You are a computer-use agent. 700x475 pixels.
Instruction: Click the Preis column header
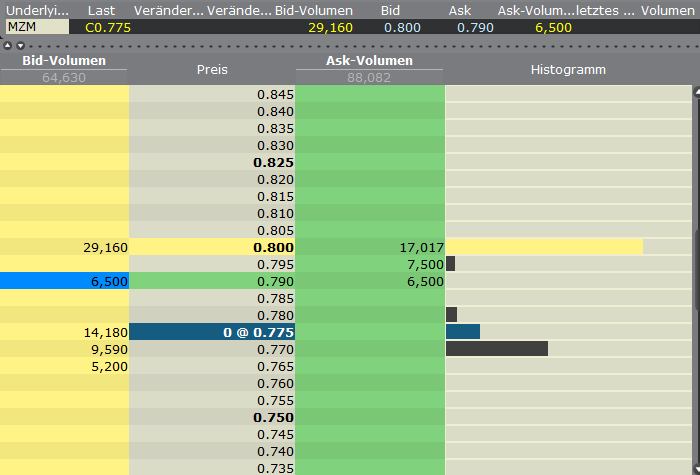click(212, 69)
